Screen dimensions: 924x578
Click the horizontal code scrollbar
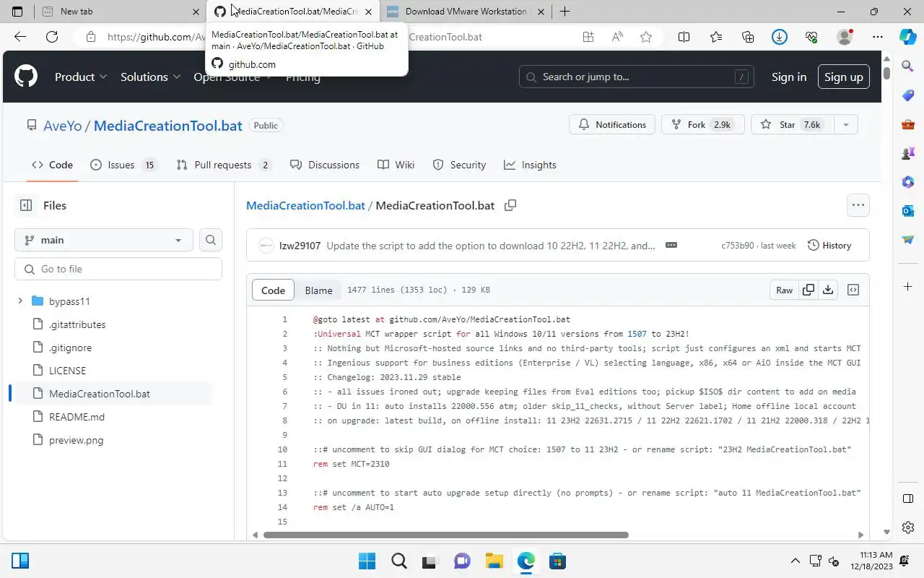(x=446, y=535)
